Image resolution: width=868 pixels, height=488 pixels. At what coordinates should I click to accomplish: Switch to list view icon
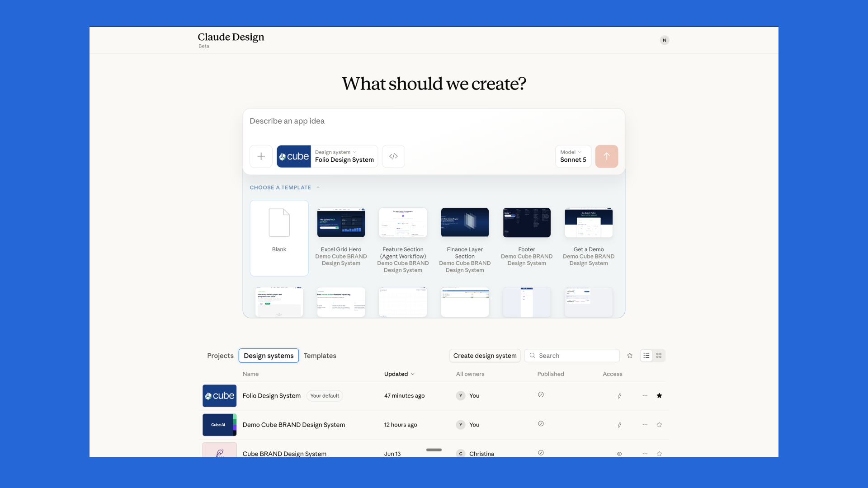point(646,356)
